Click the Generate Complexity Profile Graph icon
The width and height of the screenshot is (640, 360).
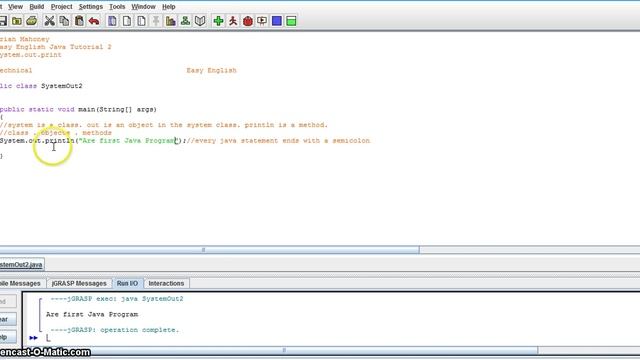coord(171,21)
